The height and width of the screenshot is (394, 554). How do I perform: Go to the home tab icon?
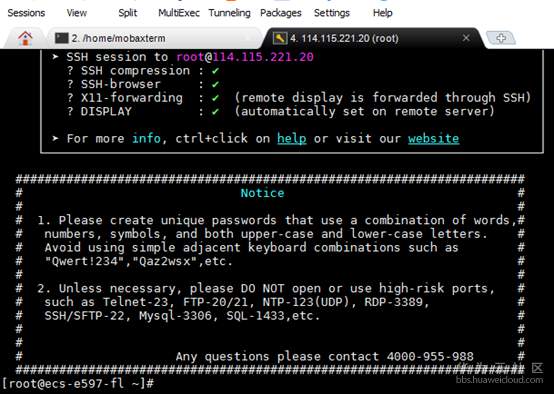(25, 38)
